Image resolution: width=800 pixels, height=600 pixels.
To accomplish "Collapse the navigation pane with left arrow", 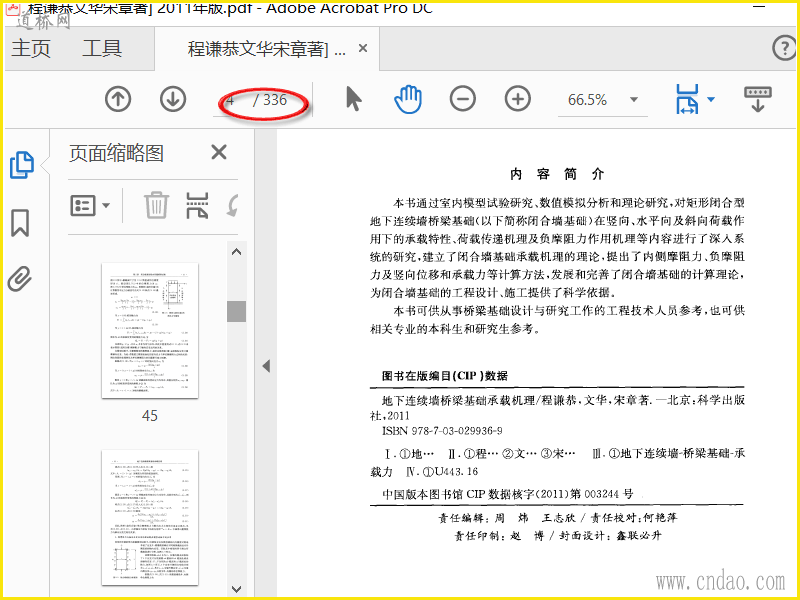I will pyautogui.click(x=266, y=366).
